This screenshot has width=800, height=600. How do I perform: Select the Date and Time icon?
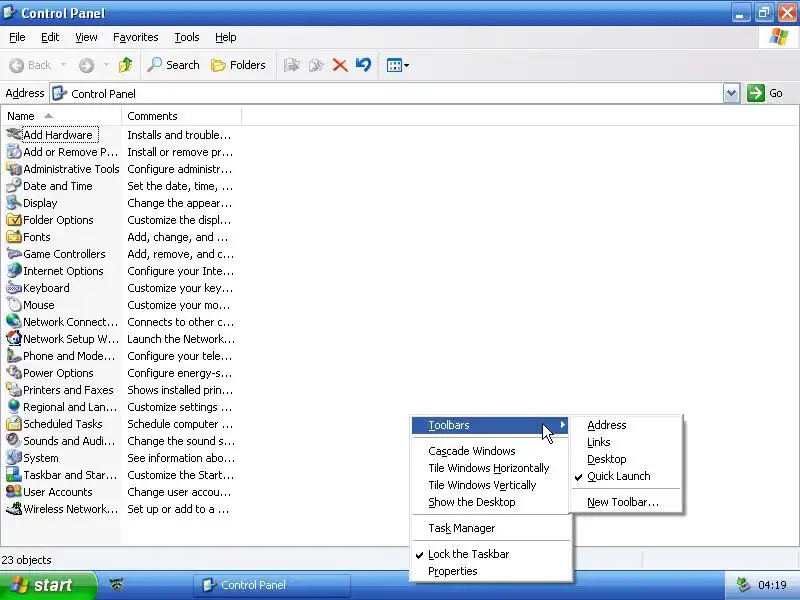(x=14, y=186)
